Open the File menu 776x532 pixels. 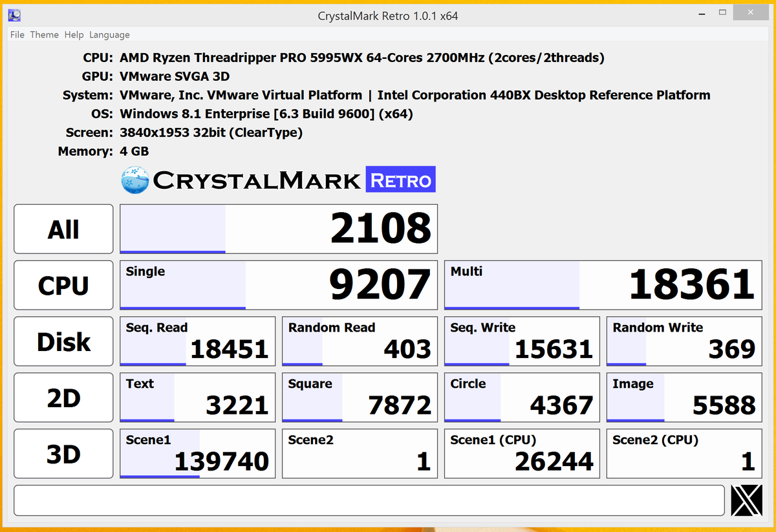coord(16,35)
